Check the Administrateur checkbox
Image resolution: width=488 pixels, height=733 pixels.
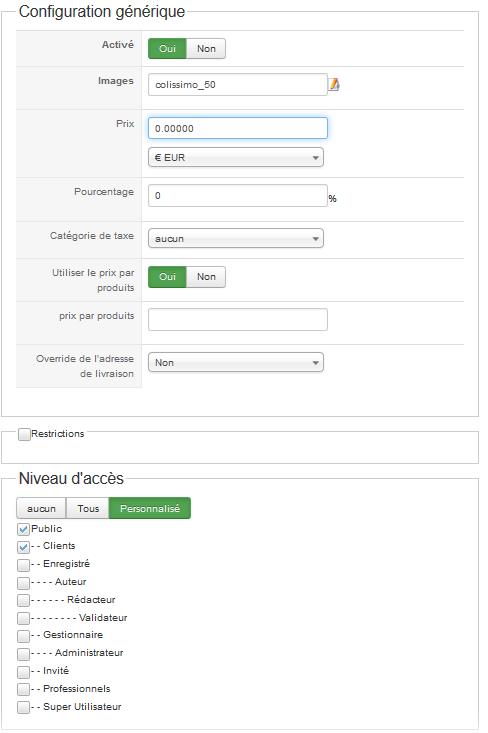[23, 654]
